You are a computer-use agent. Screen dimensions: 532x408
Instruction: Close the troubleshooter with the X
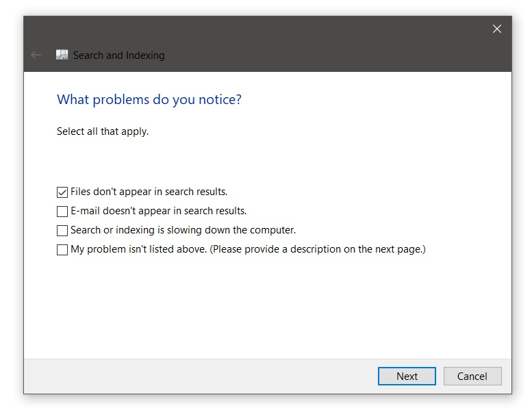(496, 29)
